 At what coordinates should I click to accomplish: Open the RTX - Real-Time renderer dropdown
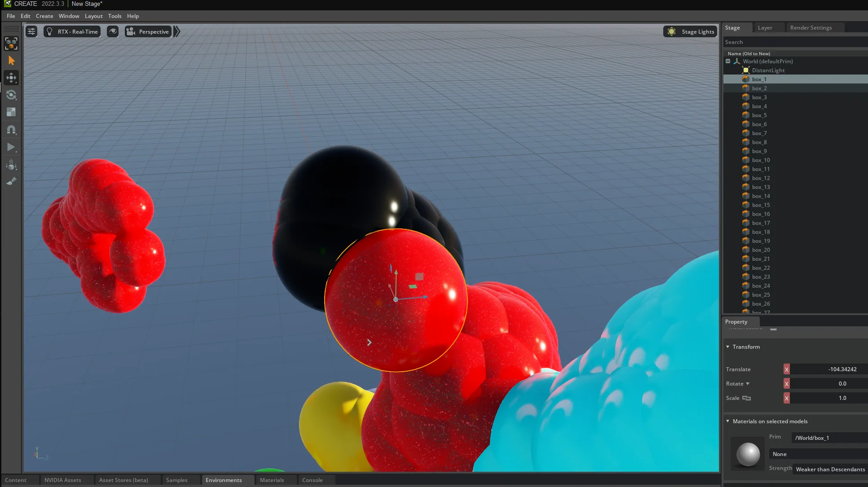click(x=72, y=31)
